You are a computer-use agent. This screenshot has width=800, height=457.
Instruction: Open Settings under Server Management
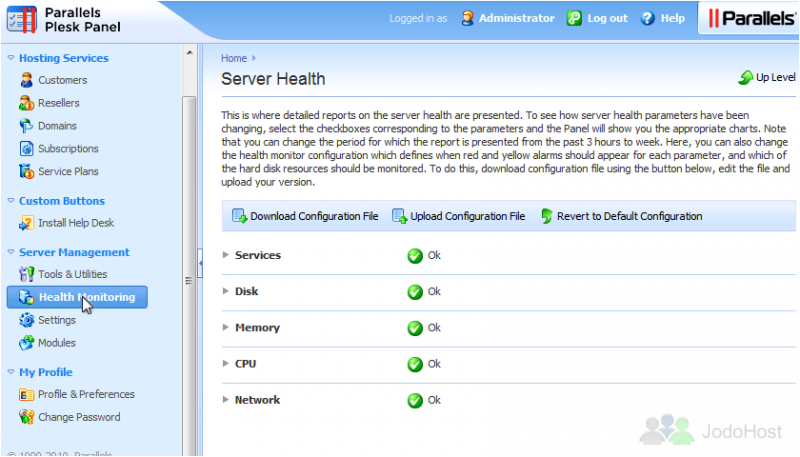point(56,320)
